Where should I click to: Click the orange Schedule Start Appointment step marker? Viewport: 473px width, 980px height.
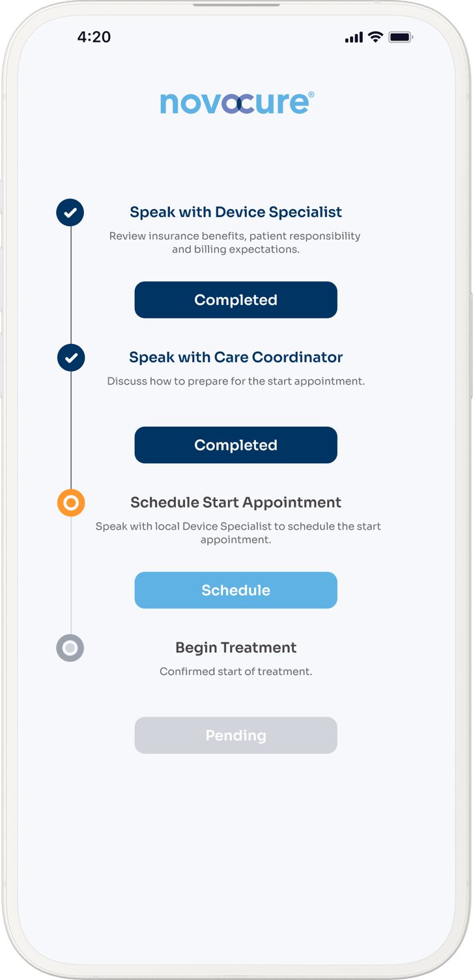click(70, 503)
